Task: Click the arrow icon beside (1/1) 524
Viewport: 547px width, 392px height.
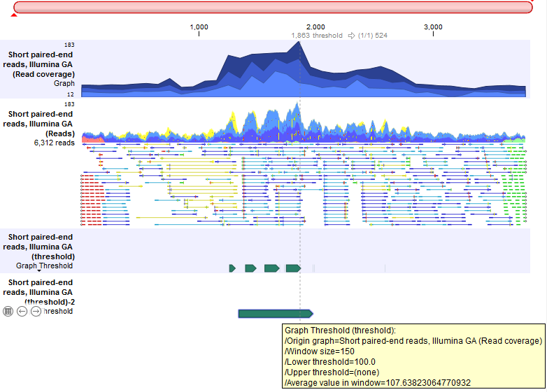Action: [x=352, y=35]
